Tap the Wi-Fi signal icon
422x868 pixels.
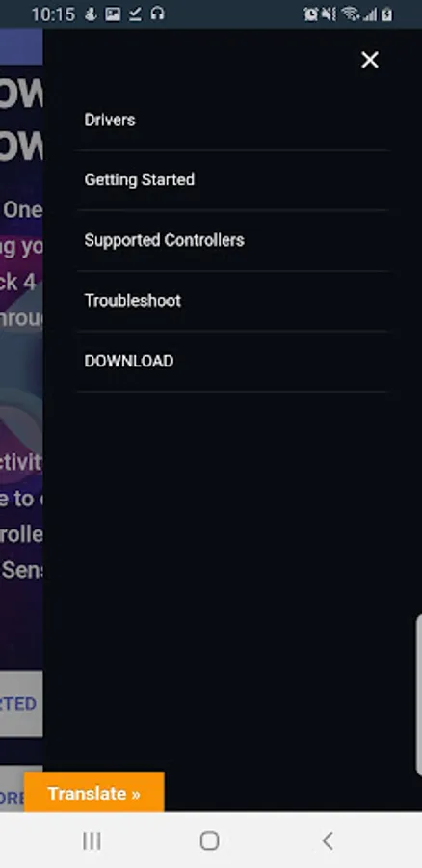[x=350, y=14]
